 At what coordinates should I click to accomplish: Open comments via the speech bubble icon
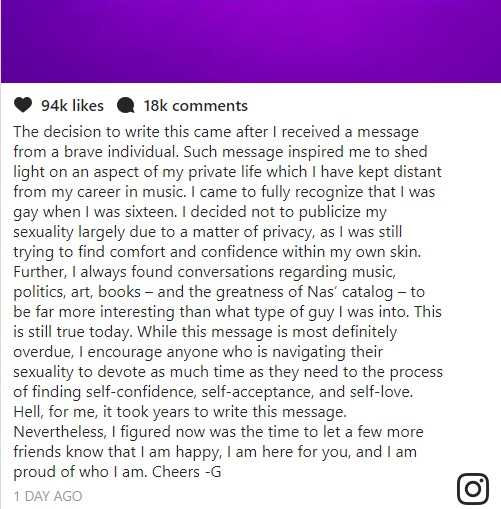coord(126,106)
